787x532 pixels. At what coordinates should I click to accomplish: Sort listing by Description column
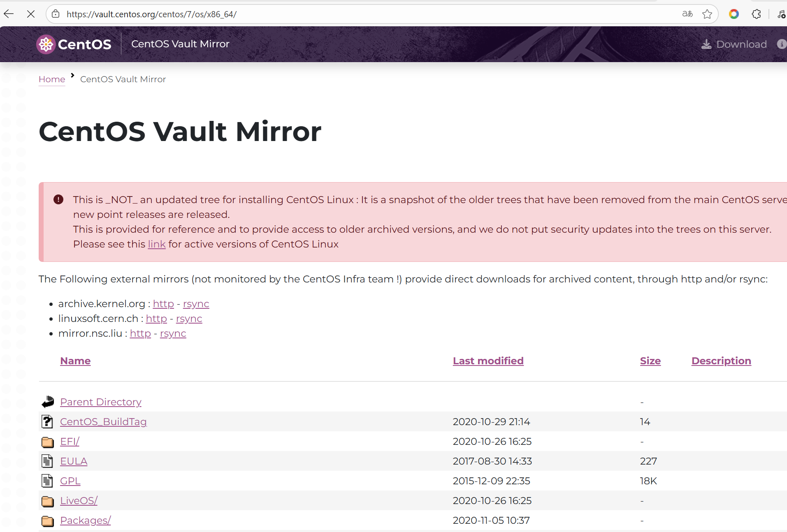point(721,361)
